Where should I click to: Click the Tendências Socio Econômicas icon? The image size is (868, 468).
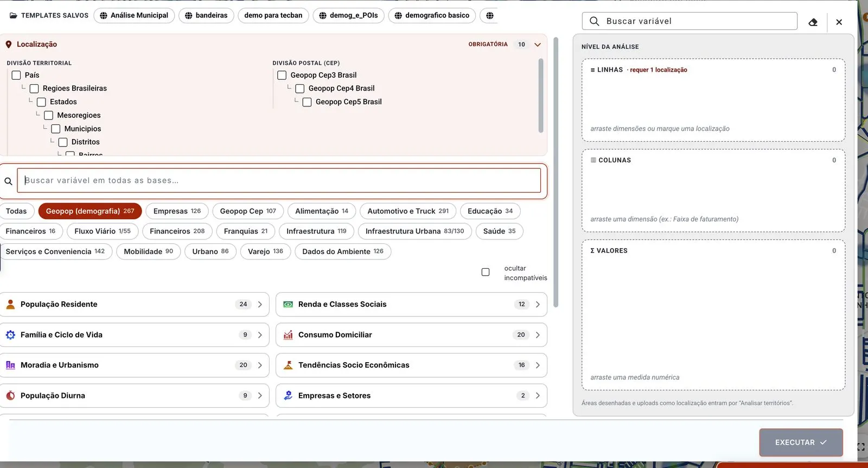(x=288, y=365)
